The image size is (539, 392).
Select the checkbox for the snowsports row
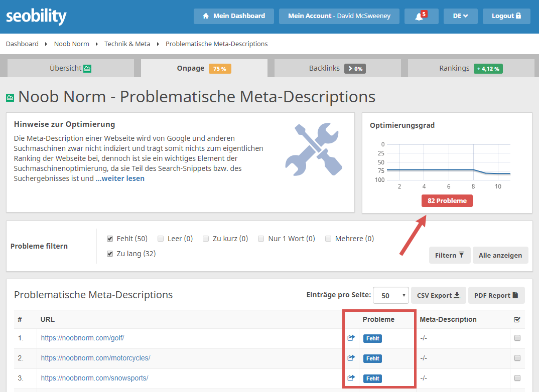[x=517, y=378]
